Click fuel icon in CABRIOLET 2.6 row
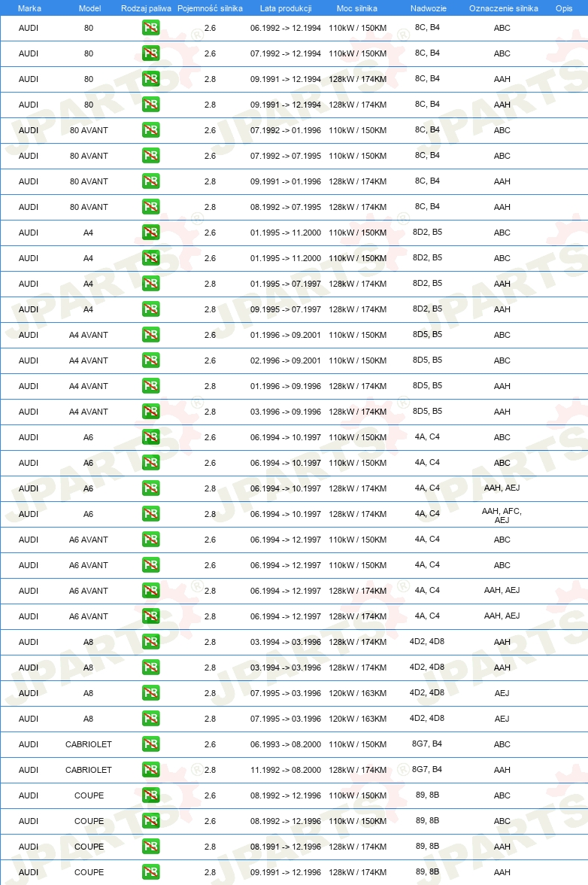 150,744
